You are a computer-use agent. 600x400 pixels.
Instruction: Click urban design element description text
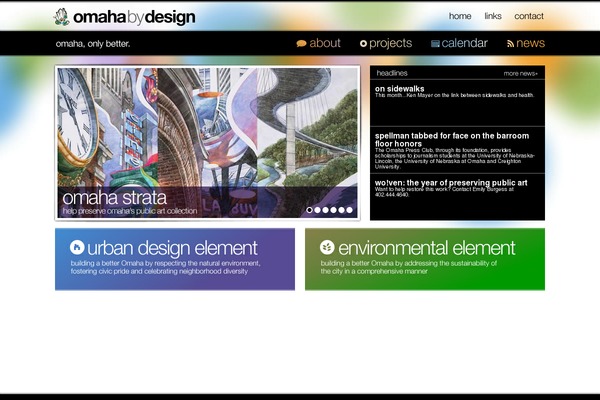pos(165,267)
